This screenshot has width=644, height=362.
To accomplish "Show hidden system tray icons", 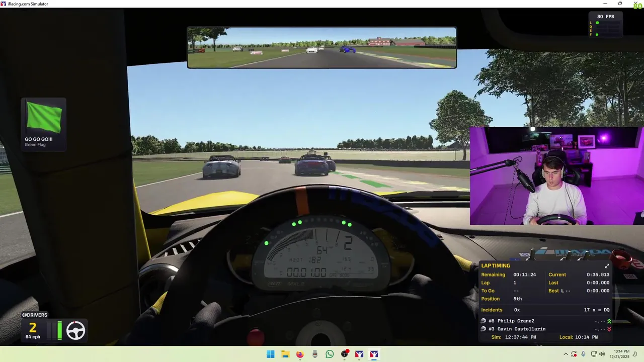I will [566, 354].
